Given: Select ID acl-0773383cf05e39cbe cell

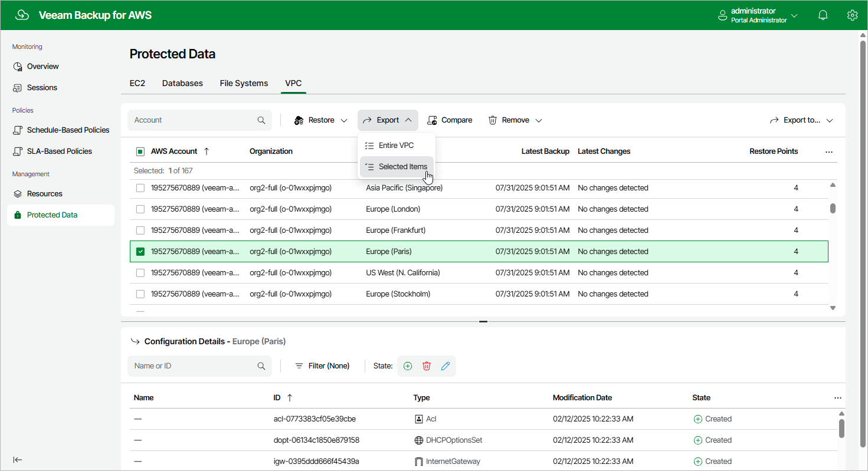Looking at the screenshot, I should tap(315, 419).
